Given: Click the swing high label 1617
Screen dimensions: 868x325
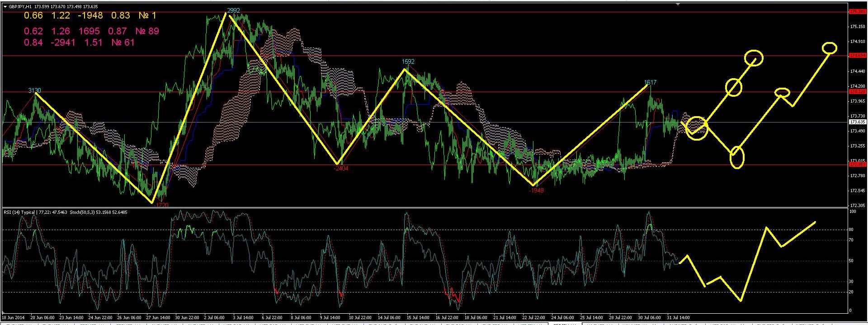Looking at the screenshot, I should coord(650,82).
